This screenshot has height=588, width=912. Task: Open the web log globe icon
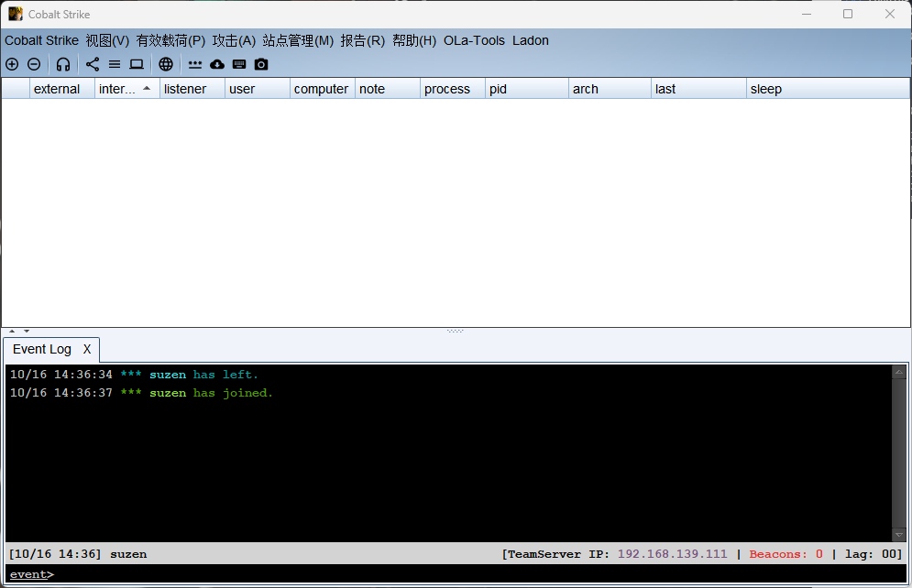click(x=166, y=64)
